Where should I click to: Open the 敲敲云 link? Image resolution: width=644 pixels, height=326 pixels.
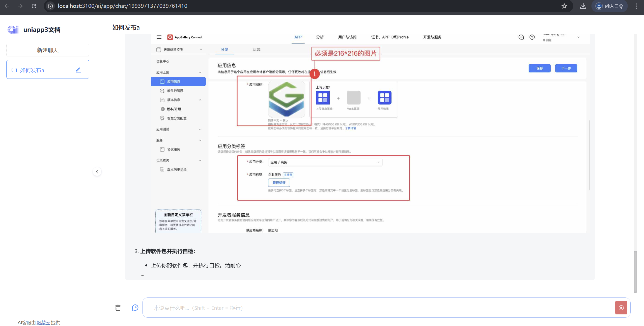(x=43, y=322)
